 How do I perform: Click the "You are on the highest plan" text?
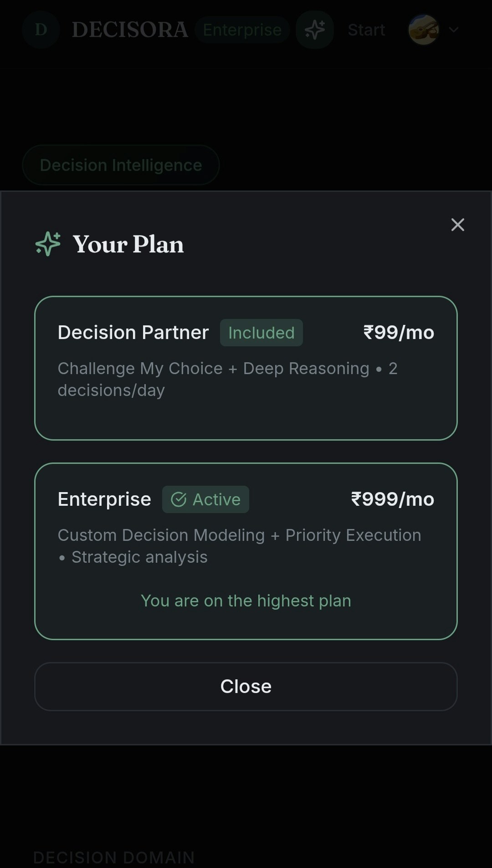(246, 601)
